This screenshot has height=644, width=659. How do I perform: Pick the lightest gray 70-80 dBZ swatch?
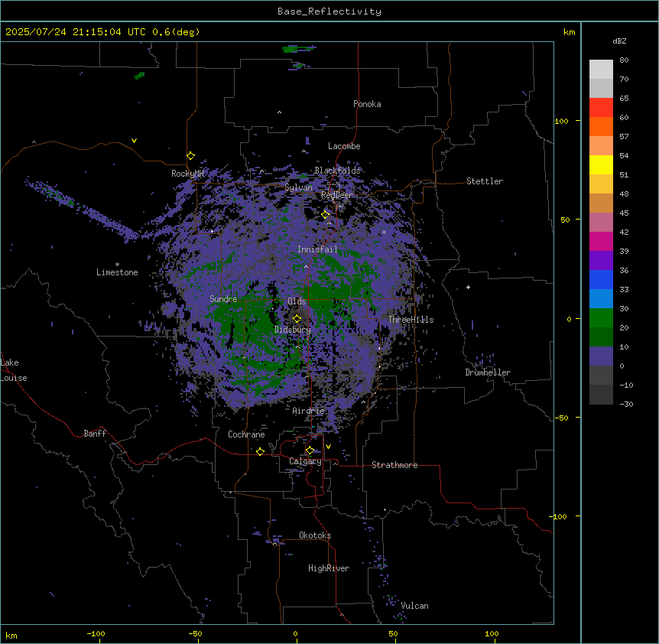(601, 70)
